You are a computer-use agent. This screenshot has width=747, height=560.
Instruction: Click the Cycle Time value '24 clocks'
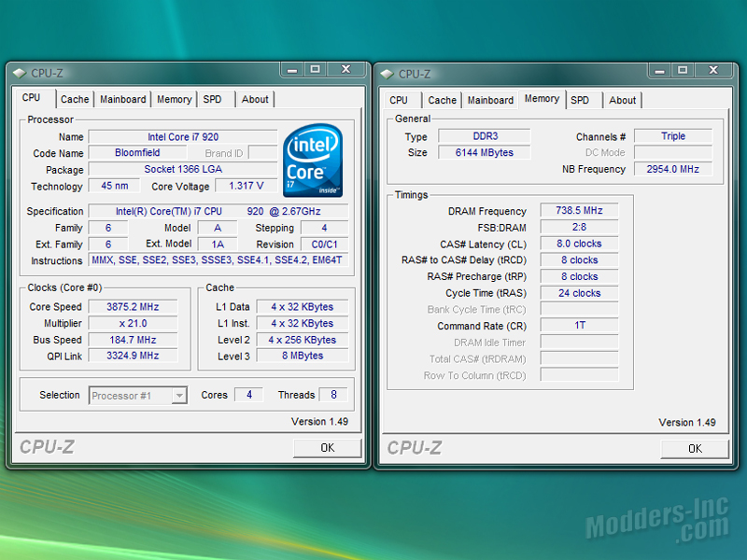(579, 293)
